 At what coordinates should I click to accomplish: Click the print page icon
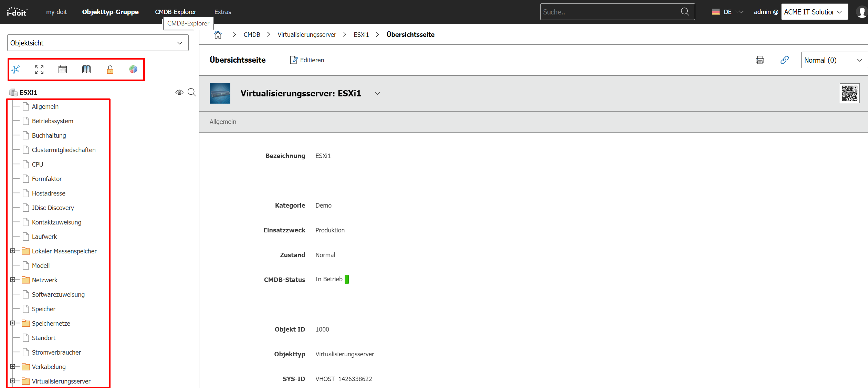click(760, 60)
